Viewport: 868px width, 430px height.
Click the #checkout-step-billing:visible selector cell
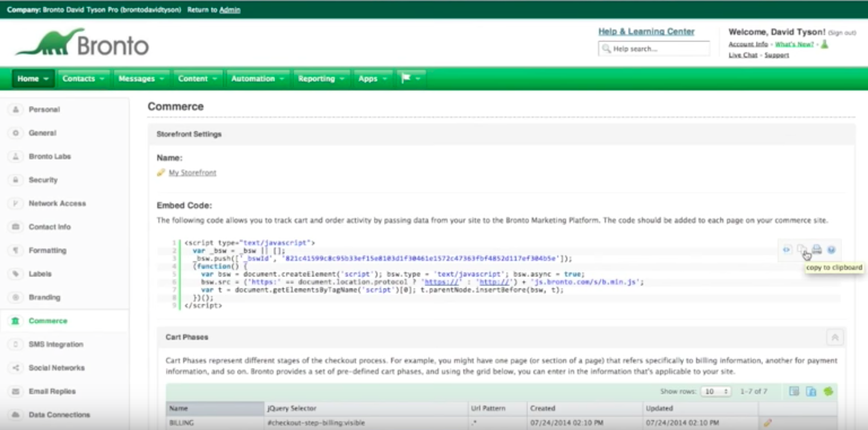click(x=366, y=423)
